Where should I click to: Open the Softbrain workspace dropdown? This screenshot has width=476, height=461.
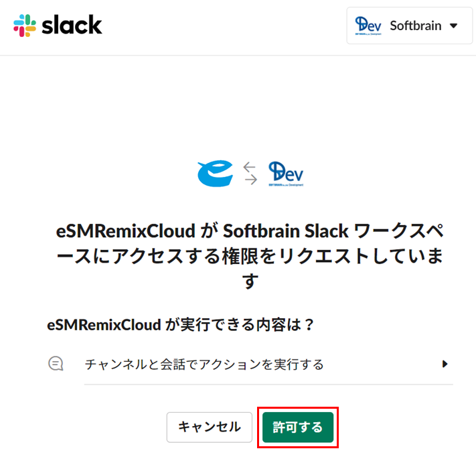click(x=409, y=26)
